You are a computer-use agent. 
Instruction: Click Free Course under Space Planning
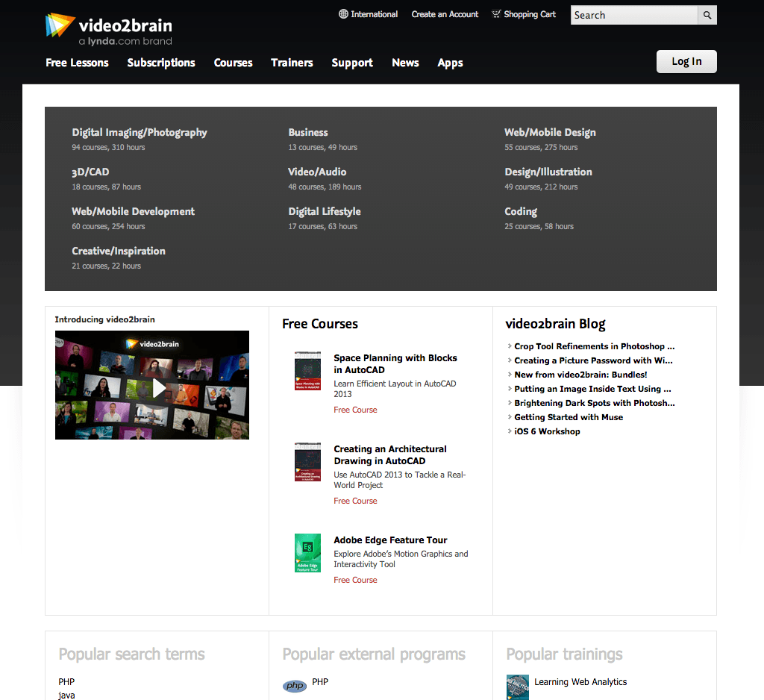tap(355, 410)
